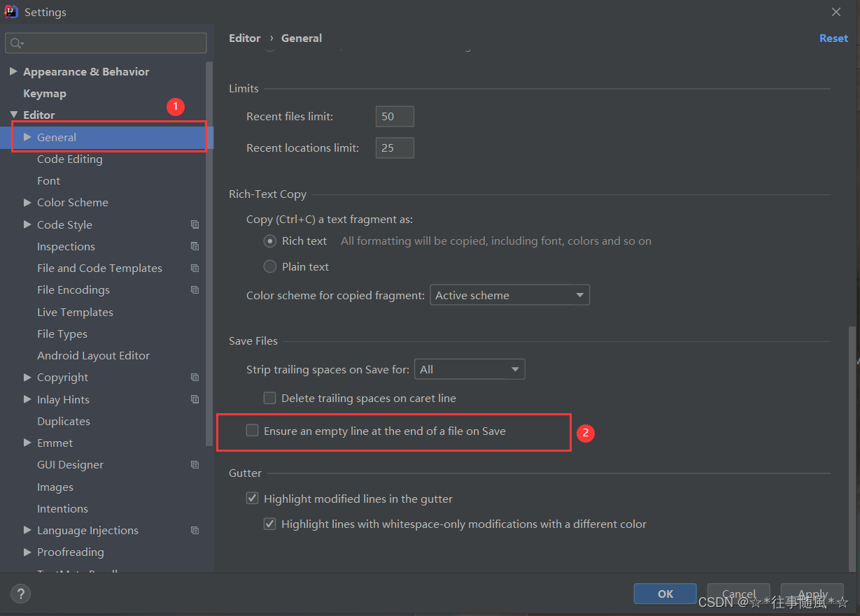Click the project-level icon beside Language Injections

tap(195, 530)
